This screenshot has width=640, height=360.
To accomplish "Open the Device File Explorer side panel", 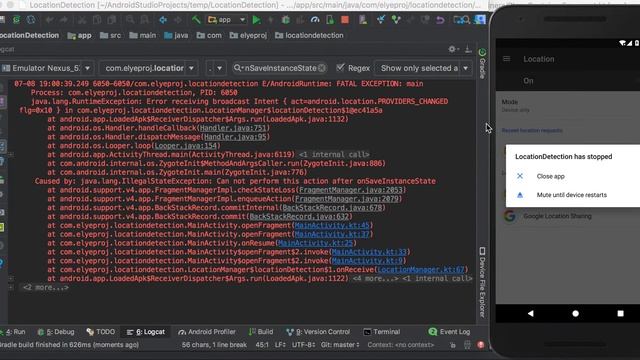I will [x=482, y=282].
